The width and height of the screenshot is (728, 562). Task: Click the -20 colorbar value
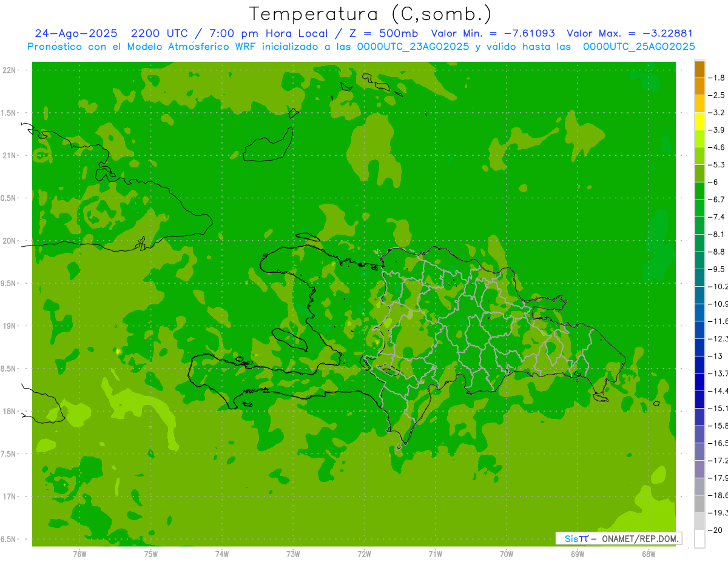[x=716, y=530]
